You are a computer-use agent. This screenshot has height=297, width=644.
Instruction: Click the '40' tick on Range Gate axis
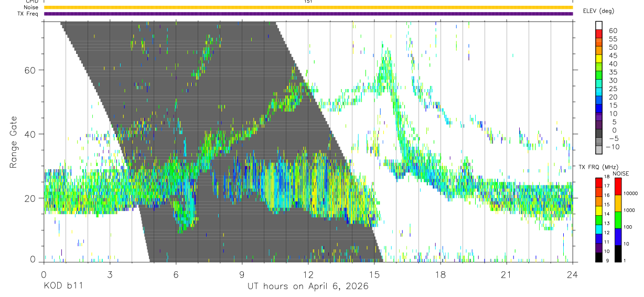(x=30, y=134)
